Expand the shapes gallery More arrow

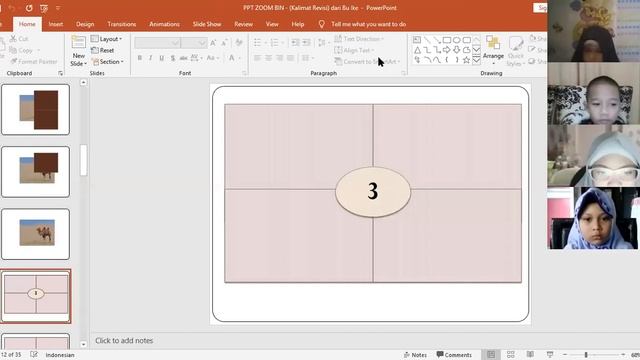point(476,60)
